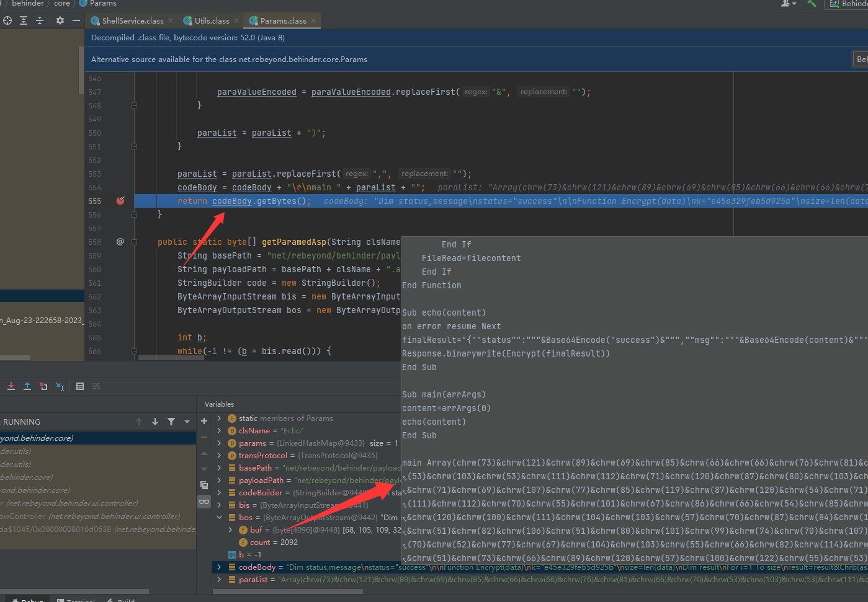The height and width of the screenshot is (602, 868).
Task: Add a new watch with plus icon
Action: tap(204, 421)
